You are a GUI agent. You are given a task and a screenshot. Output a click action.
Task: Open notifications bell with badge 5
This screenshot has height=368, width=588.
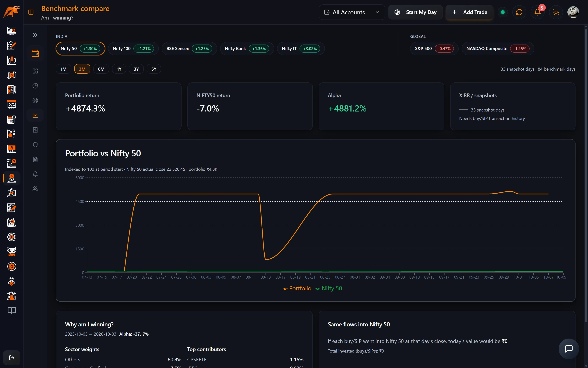point(538,12)
